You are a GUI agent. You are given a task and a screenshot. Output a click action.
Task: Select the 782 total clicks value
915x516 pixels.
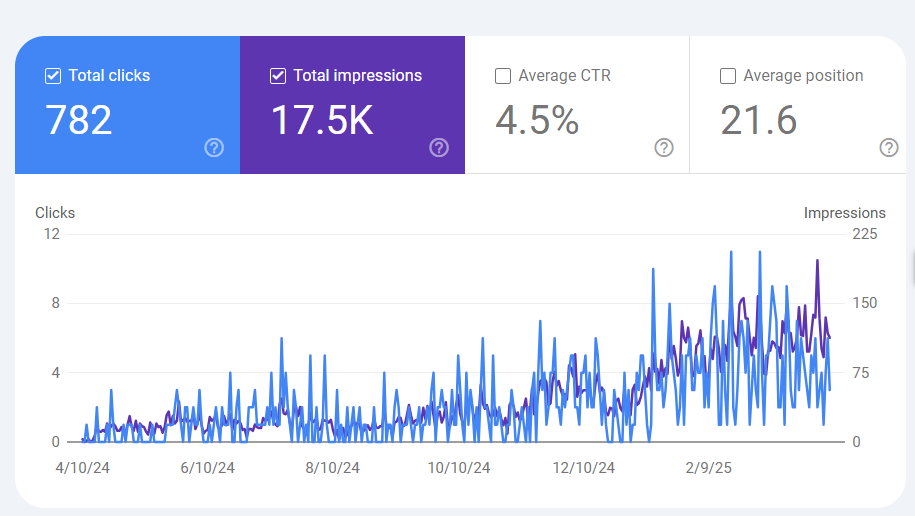(79, 121)
